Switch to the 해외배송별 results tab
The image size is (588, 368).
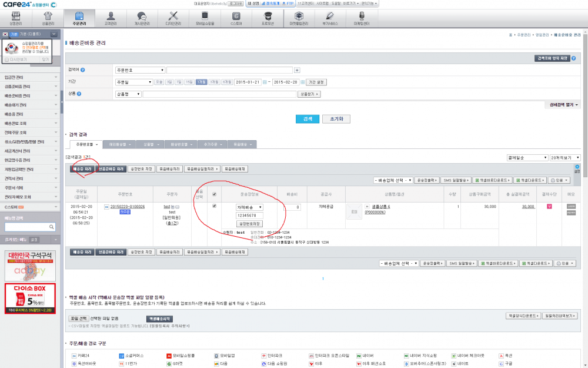(121, 144)
